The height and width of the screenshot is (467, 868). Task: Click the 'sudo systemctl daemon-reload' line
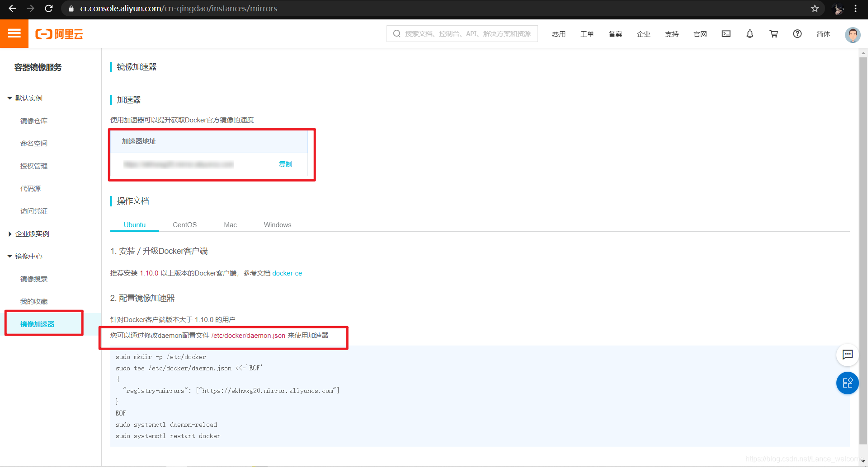click(166, 425)
